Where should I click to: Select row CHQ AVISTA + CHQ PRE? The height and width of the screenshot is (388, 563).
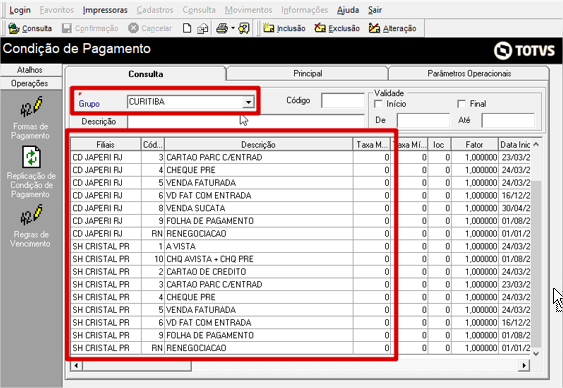tap(301, 259)
